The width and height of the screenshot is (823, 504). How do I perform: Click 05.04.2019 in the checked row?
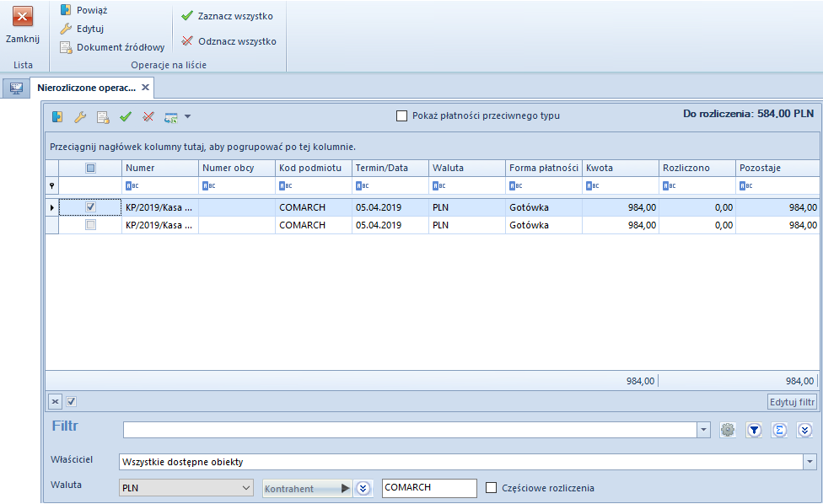pos(379,207)
